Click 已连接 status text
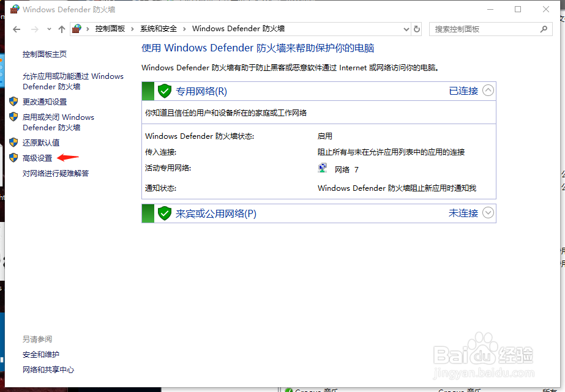Image resolution: width=565 pixels, height=392 pixels. pos(463,91)
